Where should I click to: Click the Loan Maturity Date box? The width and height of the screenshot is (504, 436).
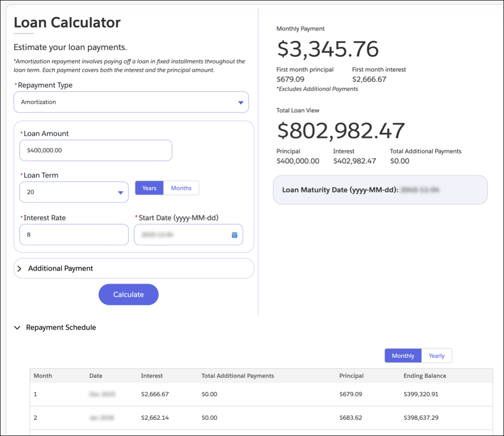tap(380, 190)
